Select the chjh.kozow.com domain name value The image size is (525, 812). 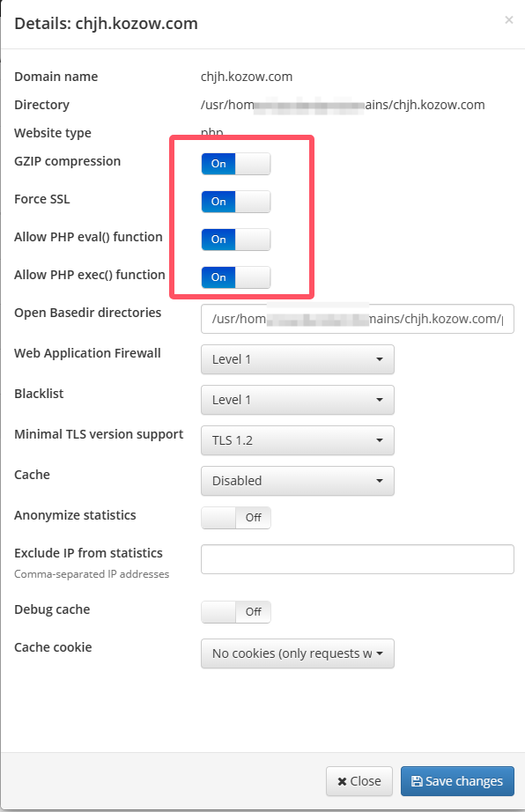point(247,77)
